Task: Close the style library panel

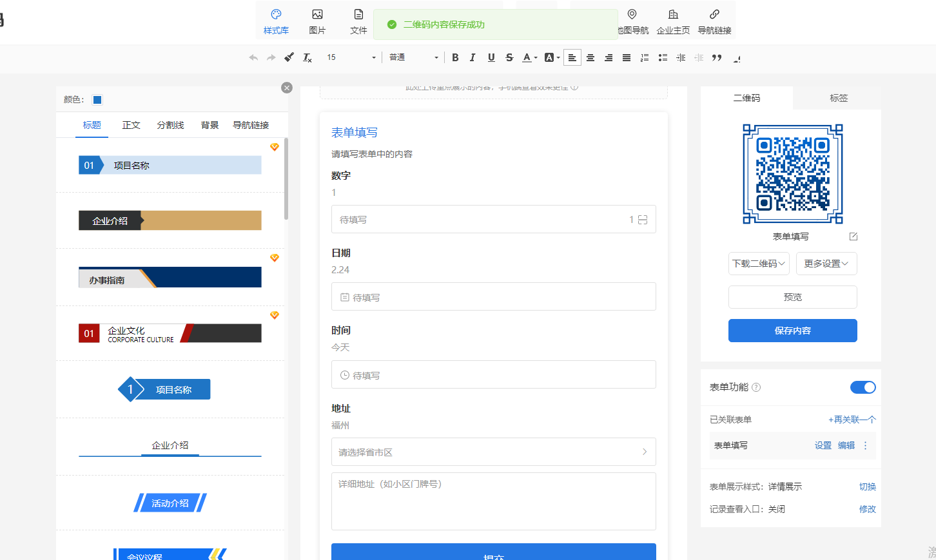Action: (x=287, y=88)
